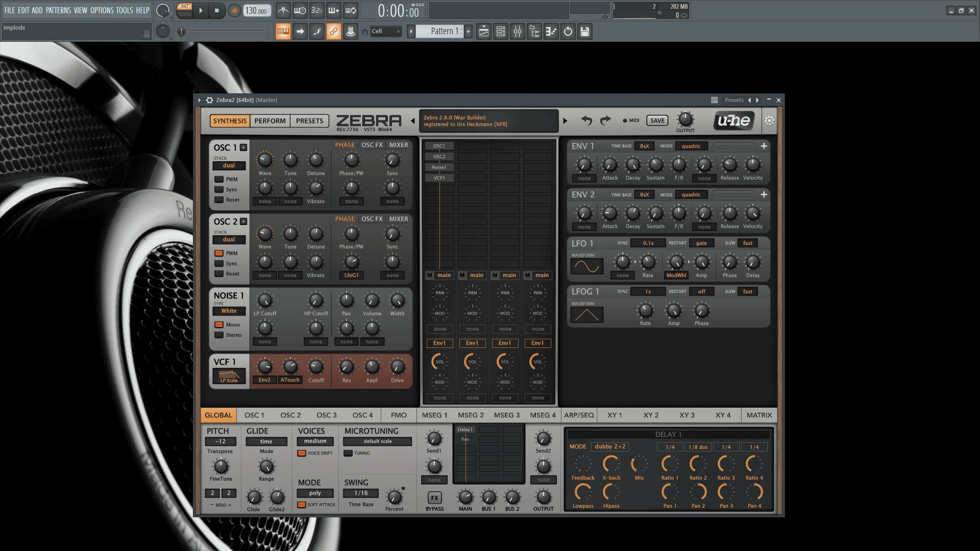Click VCF 1 Env2 modulation source
Viewport: 980px width, 551px height.
pyautogui.click(x=264, y=380)
